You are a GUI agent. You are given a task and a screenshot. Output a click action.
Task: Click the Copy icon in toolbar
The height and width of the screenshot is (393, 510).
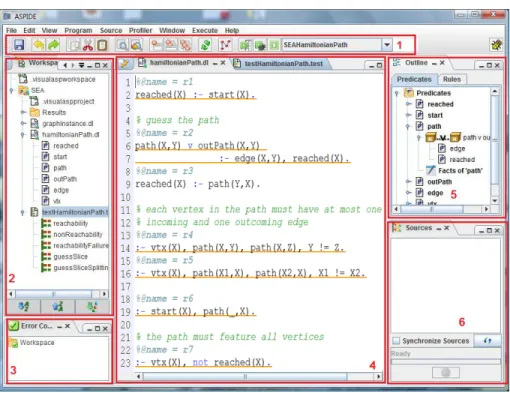click(x=73, y=45)
